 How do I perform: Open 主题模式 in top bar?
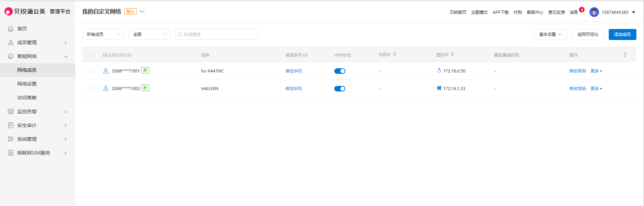pyautogui.click(x=479, y=12)
